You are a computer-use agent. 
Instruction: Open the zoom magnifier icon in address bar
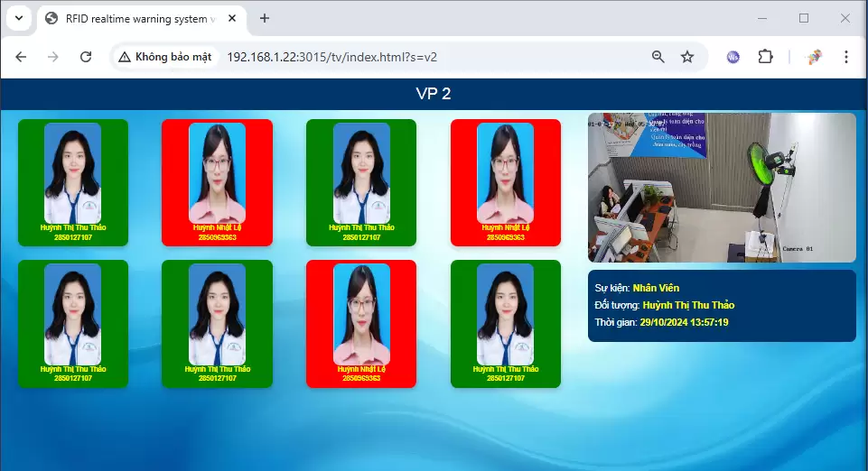[x=658, y=57]
